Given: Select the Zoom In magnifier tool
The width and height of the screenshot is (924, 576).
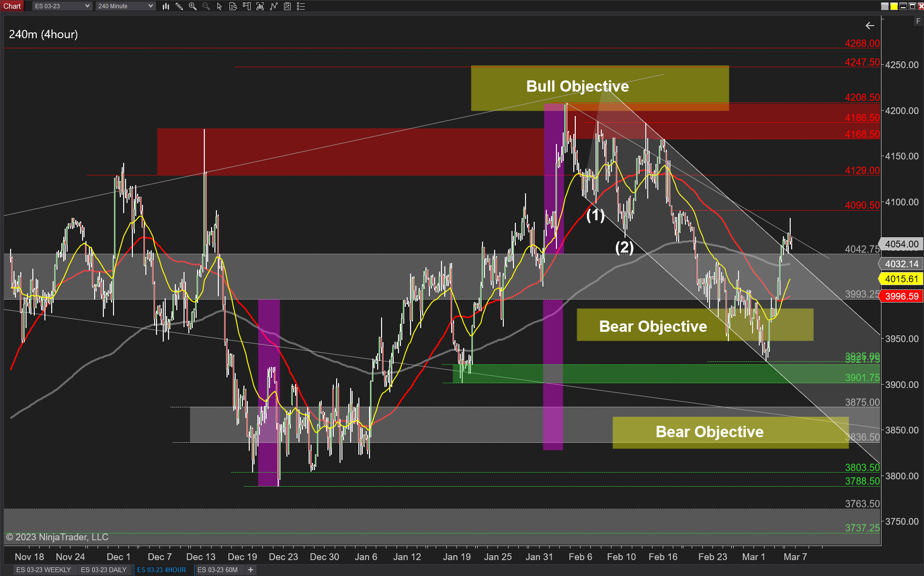Looking at the screenshot, I should click(193, 6).
